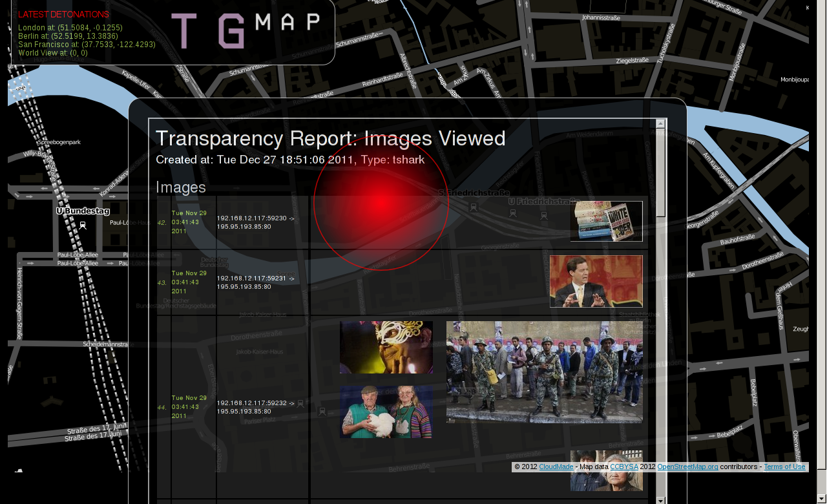Open the couple holding chicken thumbnail
Viewport: 827px width, 504px height.
[386, 412]
